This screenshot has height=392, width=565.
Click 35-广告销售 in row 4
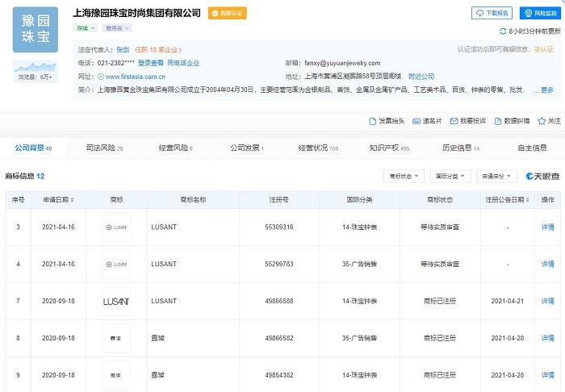pyautogui.click(x=360, y=265)
